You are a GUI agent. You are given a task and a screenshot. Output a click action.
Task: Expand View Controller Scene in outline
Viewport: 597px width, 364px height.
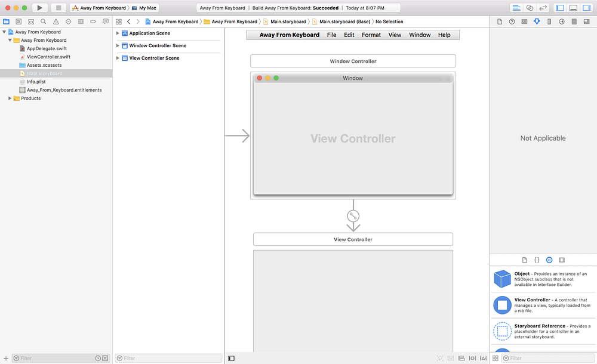click(x=118, y=58)
